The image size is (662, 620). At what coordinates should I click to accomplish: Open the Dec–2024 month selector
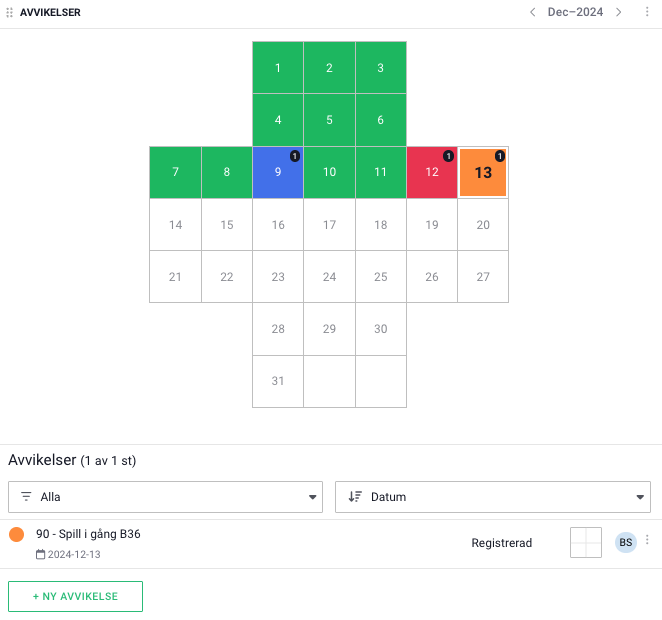coord(575,12)
